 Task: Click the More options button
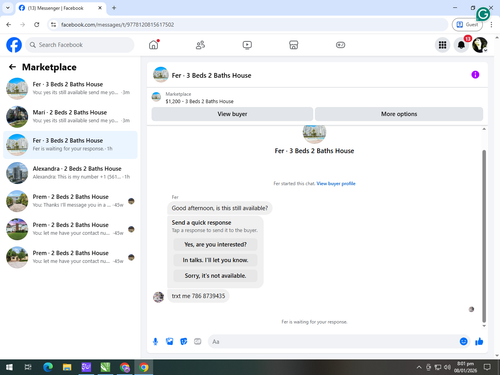tap(399, 114)
